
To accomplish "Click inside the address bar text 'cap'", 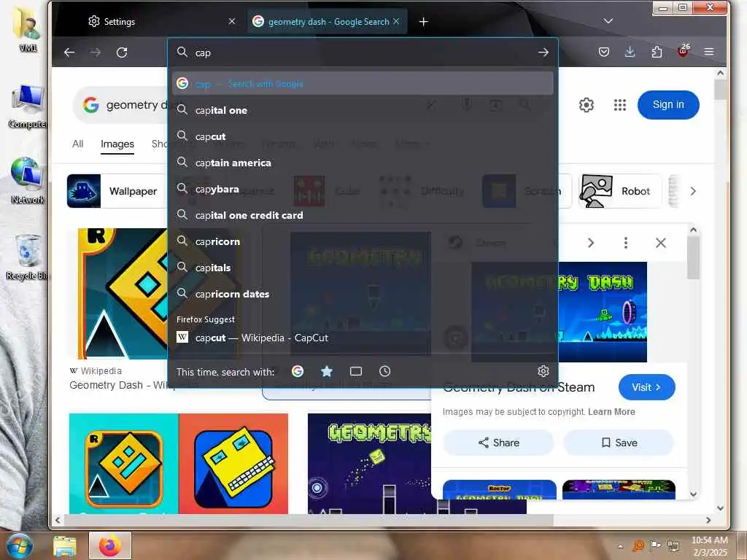I will [x=203, y=52].
